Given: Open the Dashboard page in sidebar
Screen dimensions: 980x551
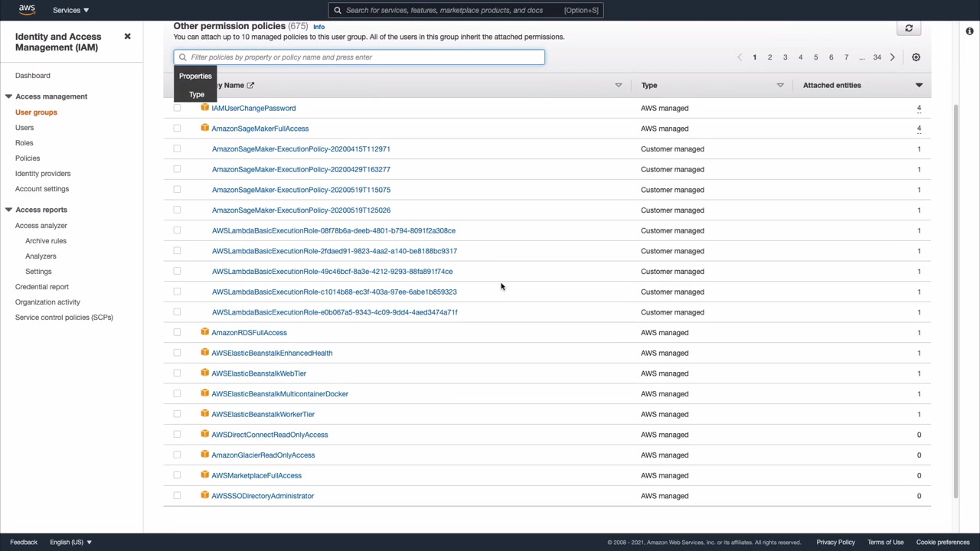Looking at the screenshot, I should tap(33, 76).
